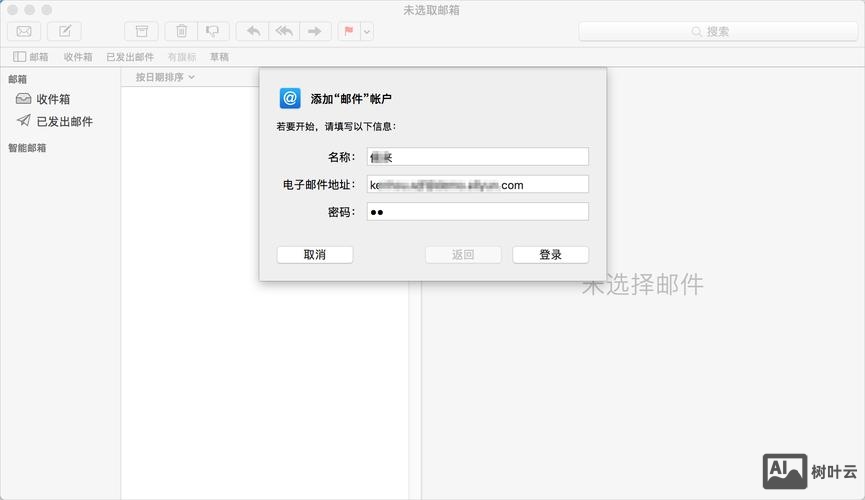Click the 邮箱 sidebar section header
The width and height of the screenshot is (865, 500).
(x=18, y=79)
